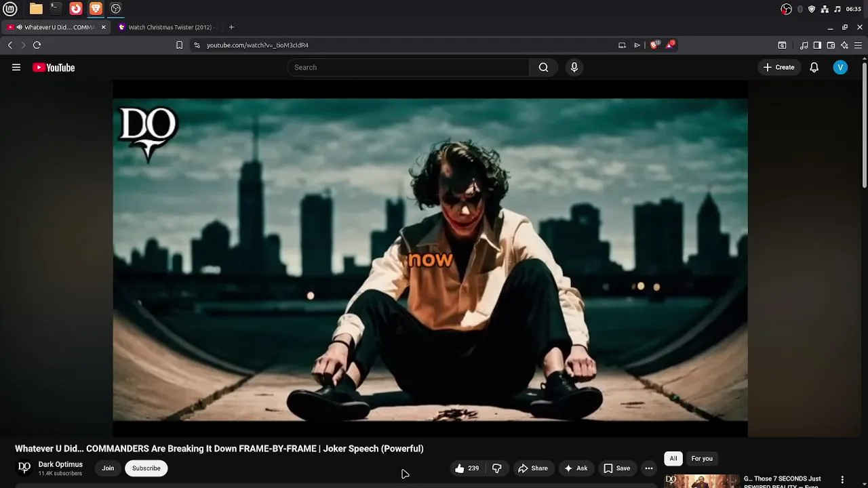The image size is (868, 488).
Task: Open YouTube notifications bell
Action: click(814, 67)
